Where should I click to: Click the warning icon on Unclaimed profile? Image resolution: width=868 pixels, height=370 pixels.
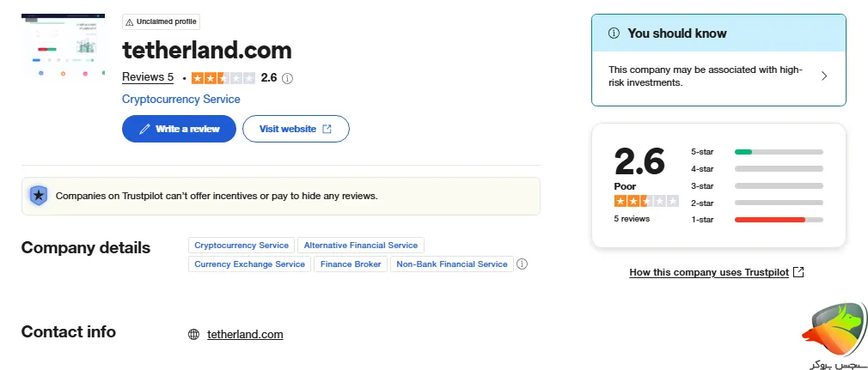tap(129, 21)
